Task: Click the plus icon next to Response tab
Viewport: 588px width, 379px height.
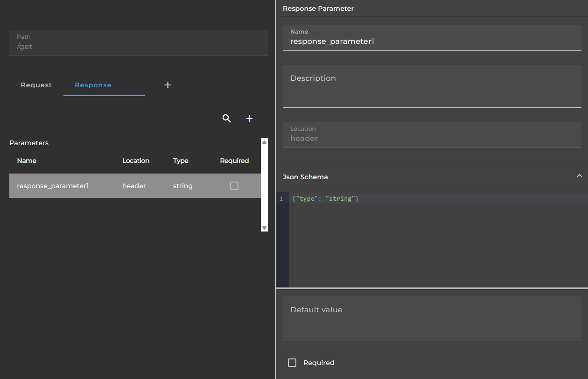Action: [x=168, y=85]
